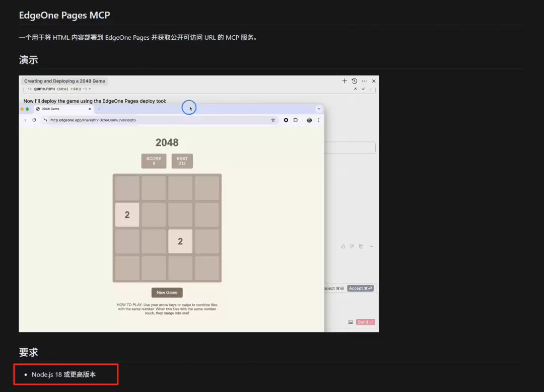Click the browser forward arrow
The height and width of the screenshot is (392, 544).
[x=25, y=120]
